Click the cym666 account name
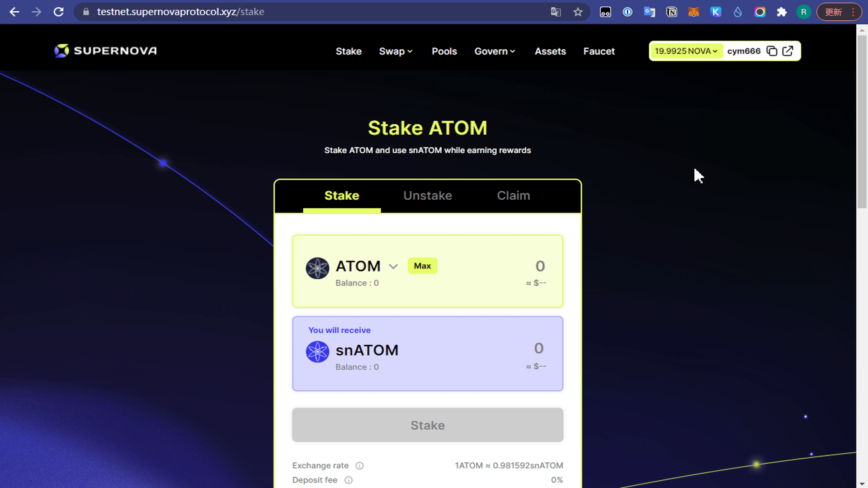Image resolution: width=868 pixels, height=488 pixels. (744, 51)
